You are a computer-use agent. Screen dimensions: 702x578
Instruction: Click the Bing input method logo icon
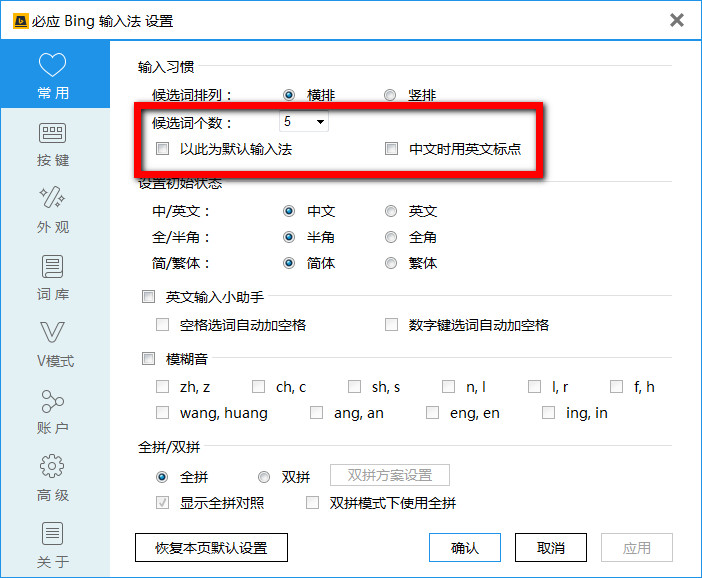pos(20,21)
